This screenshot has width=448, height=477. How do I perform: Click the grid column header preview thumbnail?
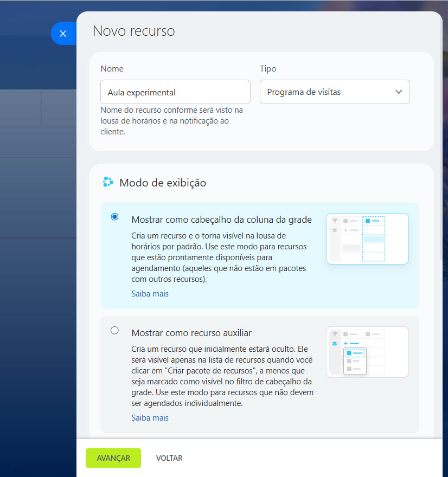pos(367,238)
